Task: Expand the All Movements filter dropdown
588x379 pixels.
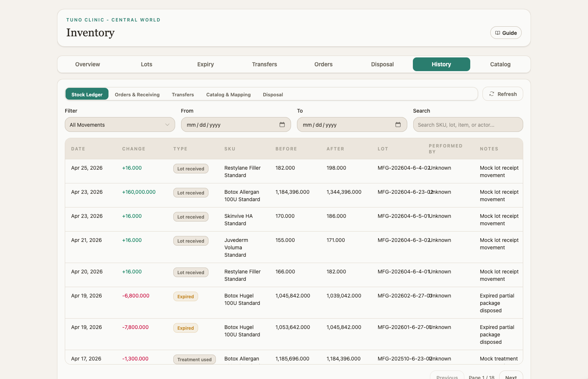Action: pos(120,124)
